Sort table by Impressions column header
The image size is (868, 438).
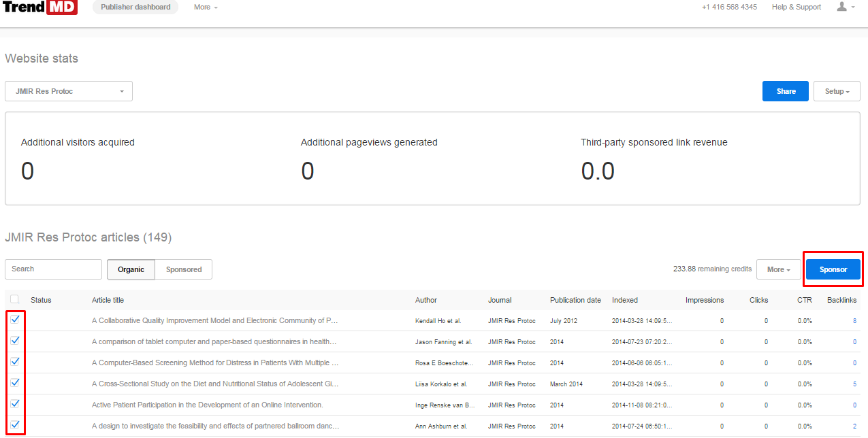tap(704, 300)
